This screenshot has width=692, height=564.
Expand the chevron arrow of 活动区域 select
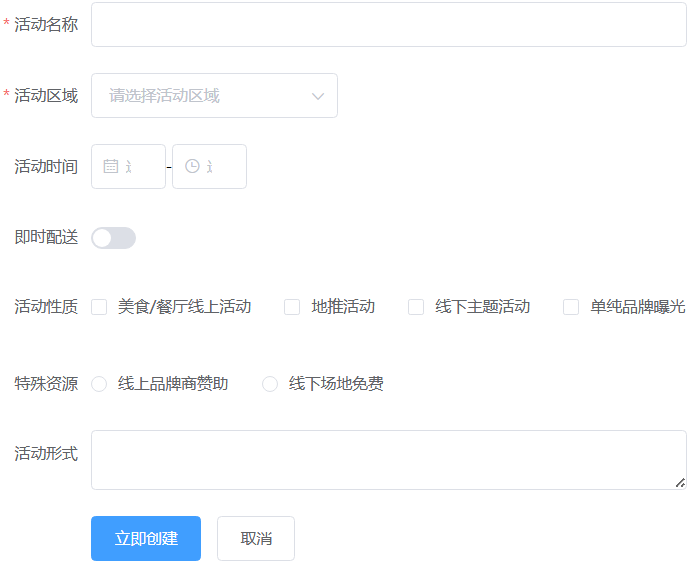[318, 96]
